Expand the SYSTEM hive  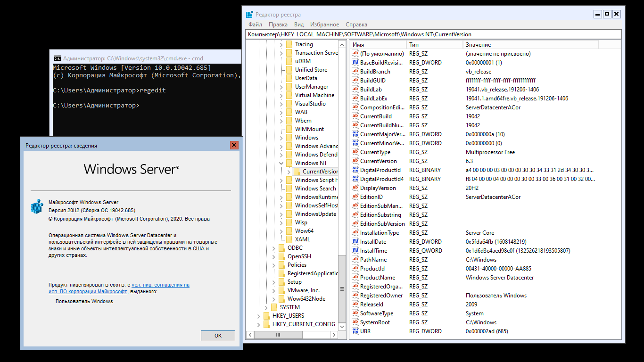266,307
